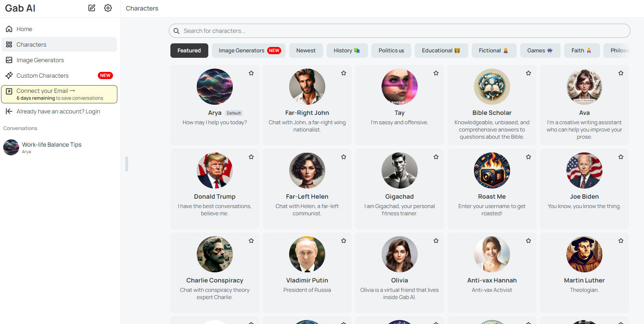Switch to the Image Generators category tab
Screen dimensions: 644x324
click(249, 51)
